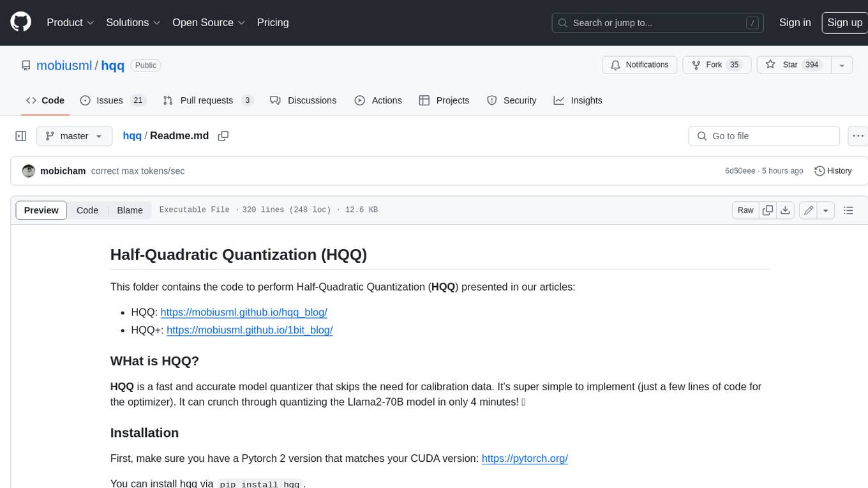The image size is (868, 488).
Task: Open the Insights tab
Action: [x=578, y=100]
